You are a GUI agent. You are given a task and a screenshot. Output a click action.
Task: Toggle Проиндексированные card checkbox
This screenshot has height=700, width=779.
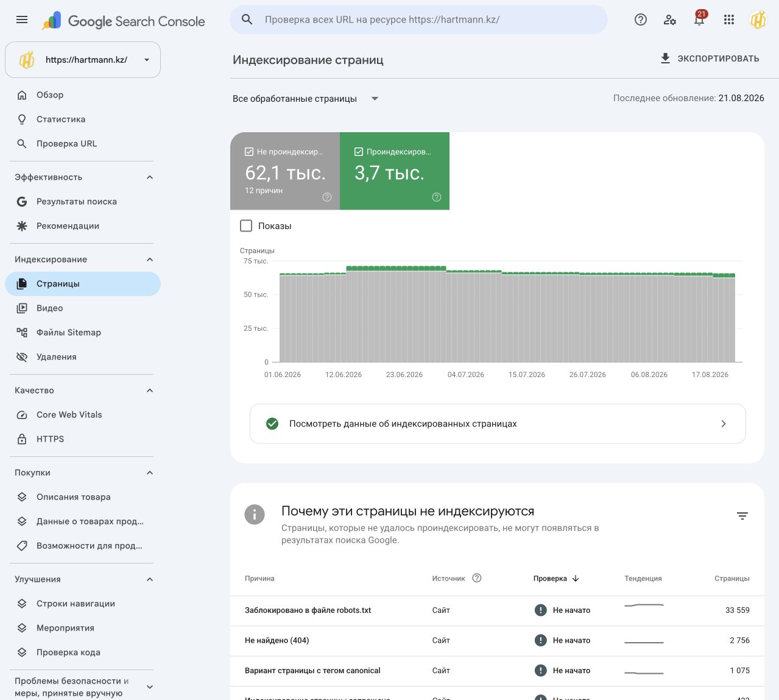pyautogui.click(x=359, y=152)
